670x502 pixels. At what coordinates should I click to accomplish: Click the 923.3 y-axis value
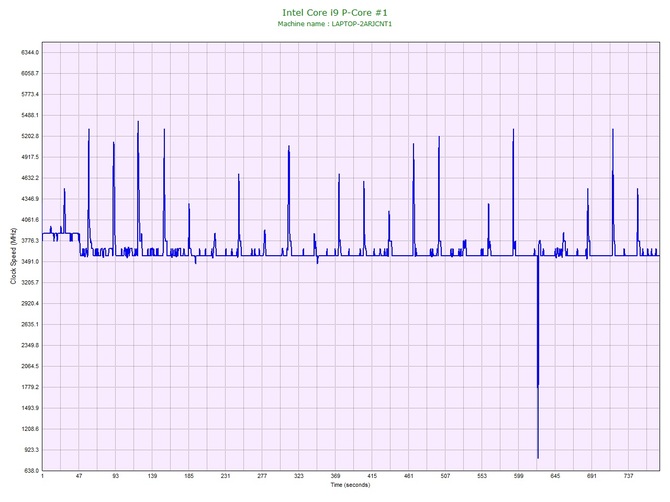[x=31, y=450]
